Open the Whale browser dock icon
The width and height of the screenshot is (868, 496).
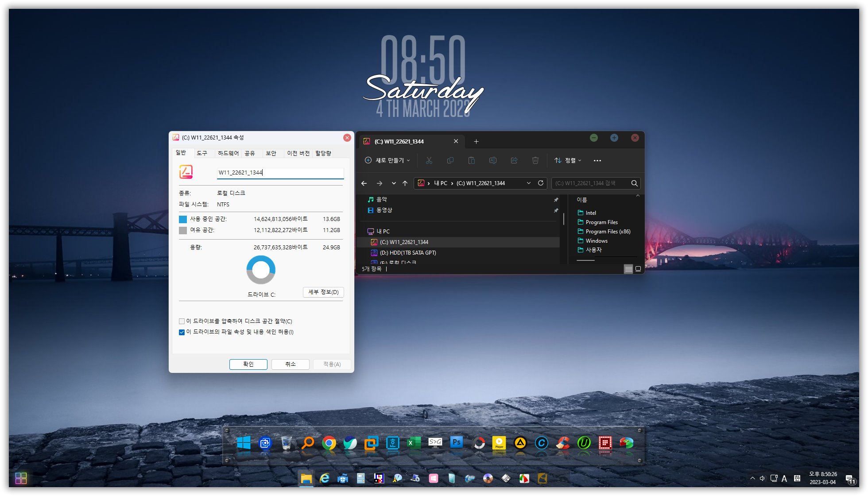[x=350, y=443]
